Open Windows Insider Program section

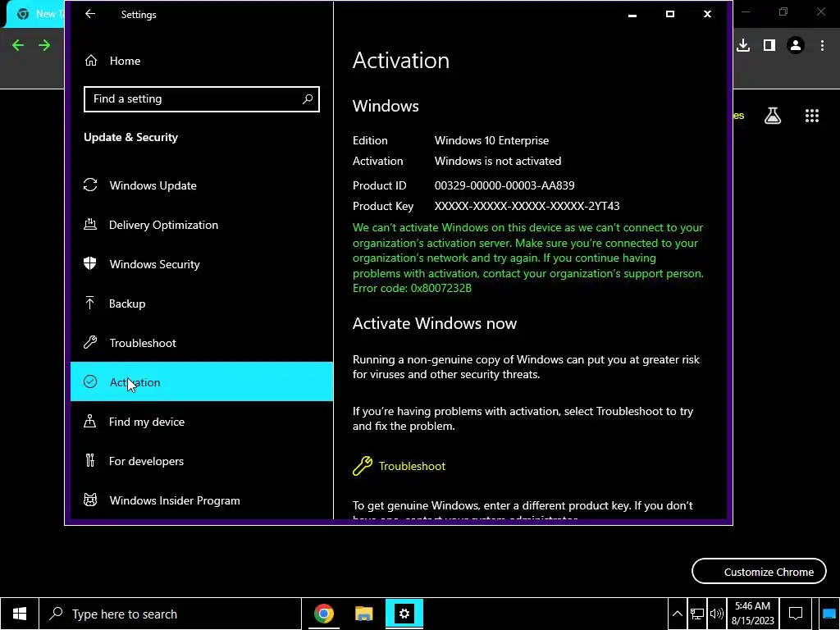coord(202,500)
